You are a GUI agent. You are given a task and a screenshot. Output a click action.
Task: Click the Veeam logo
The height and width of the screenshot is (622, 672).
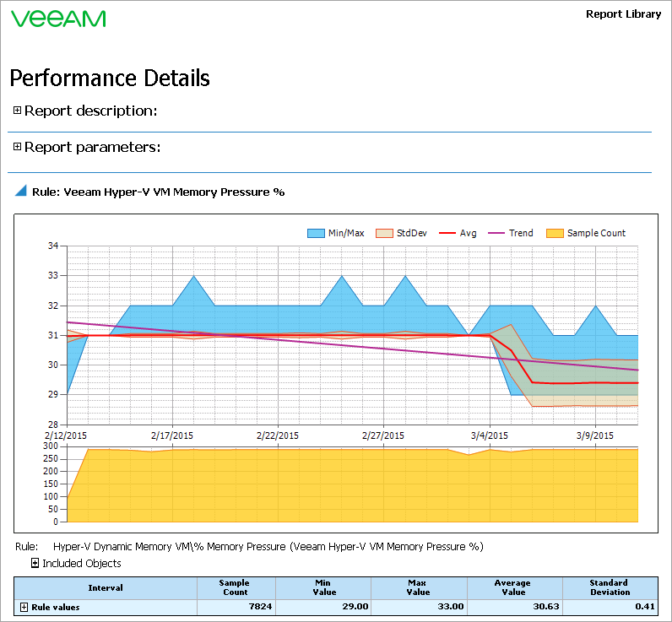point(58,19)
